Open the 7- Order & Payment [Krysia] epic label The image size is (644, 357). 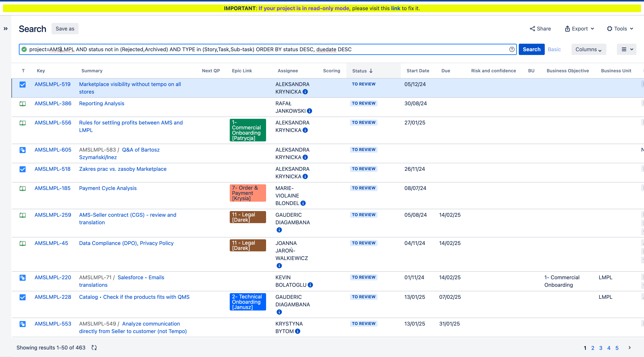click(248, 193)
